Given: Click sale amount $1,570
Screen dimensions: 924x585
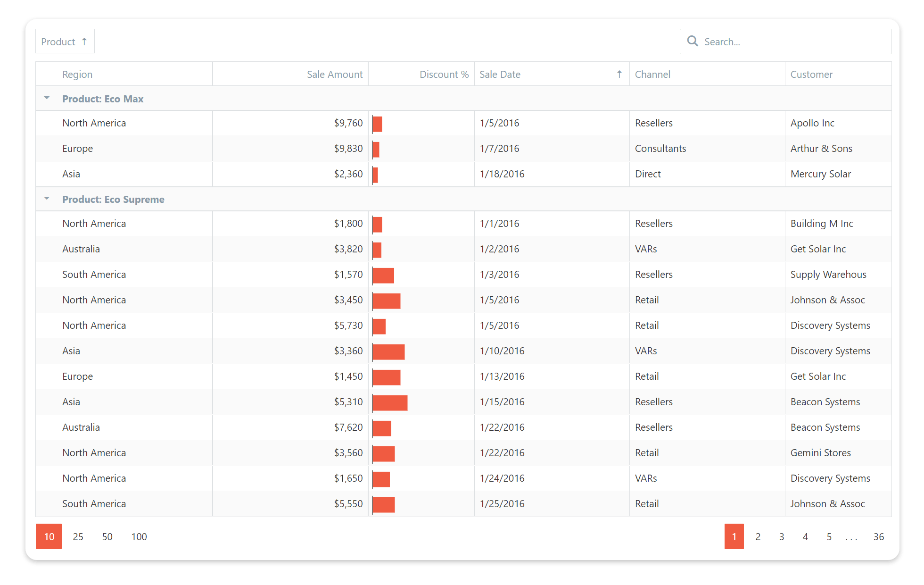Looking at the screenshot, I should pyautogui.click(x=348, y=275).
